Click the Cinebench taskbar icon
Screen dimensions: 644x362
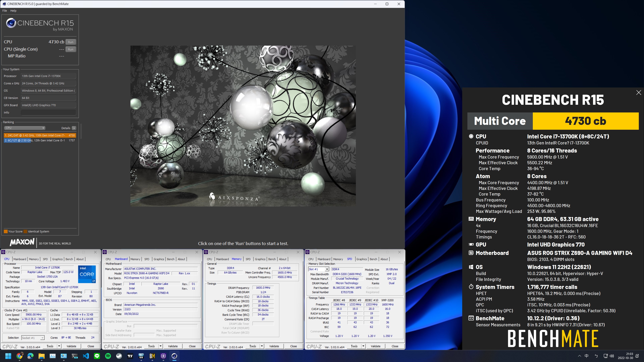click(x=174, y=356)
